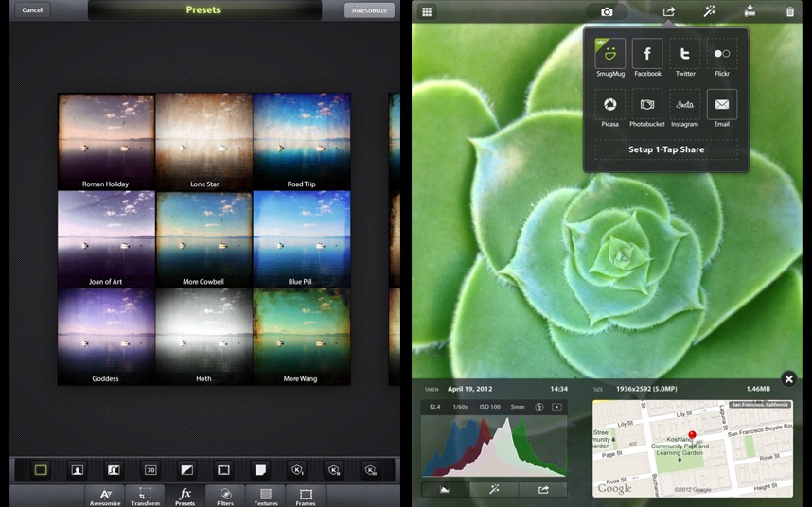Select the first yellow-highlighted preset category
Image resolution: width=812 pixels, height=507 pixels.
[x=41, y=469]
